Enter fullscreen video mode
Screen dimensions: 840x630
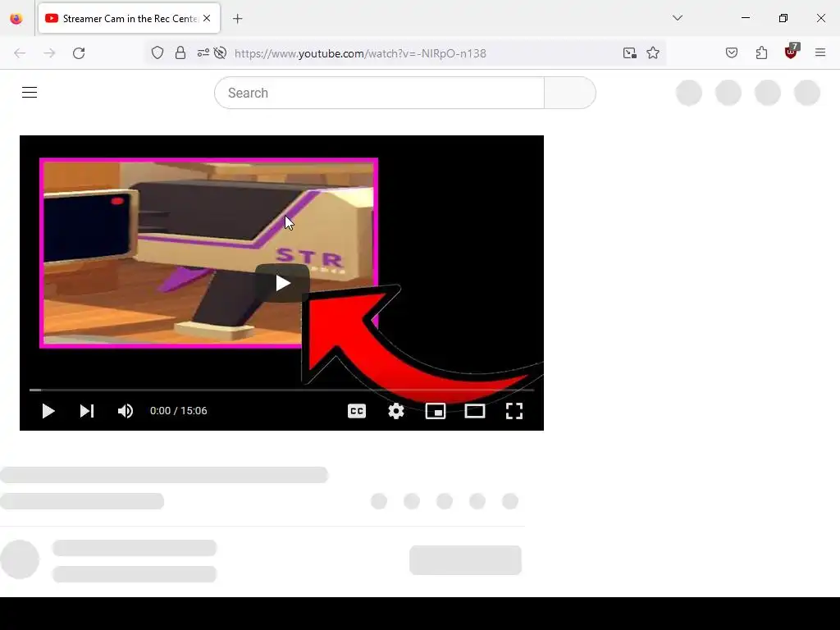[x=514, y=411]
